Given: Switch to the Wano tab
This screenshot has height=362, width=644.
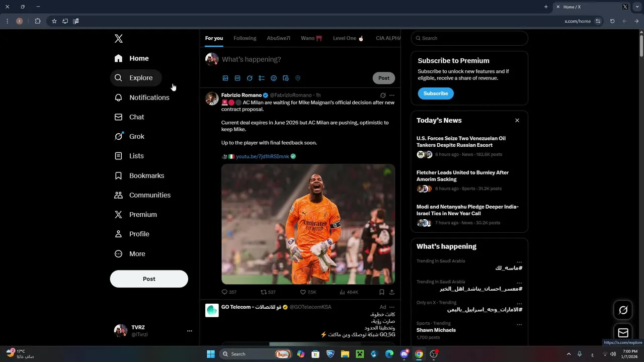Looking at the screenshot, I should pyautogui.click(x=311, y=38).
